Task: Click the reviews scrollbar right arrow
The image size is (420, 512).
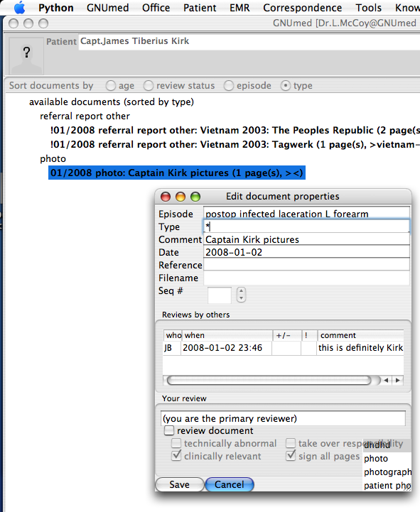Action: (x=398, y=380)
